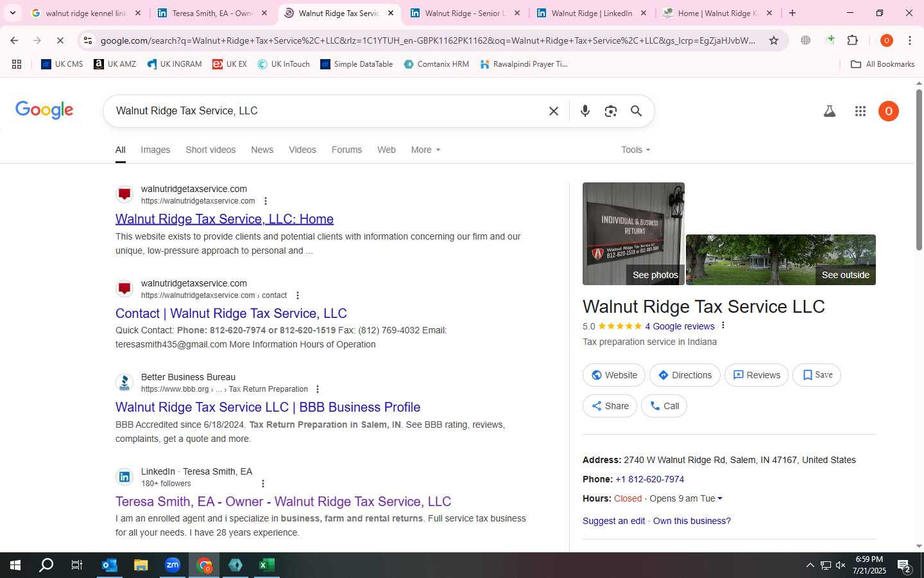The height and width of the screenshot is (578, 924).
Task: Open the 4 Google reviews link
Action: 680,326
